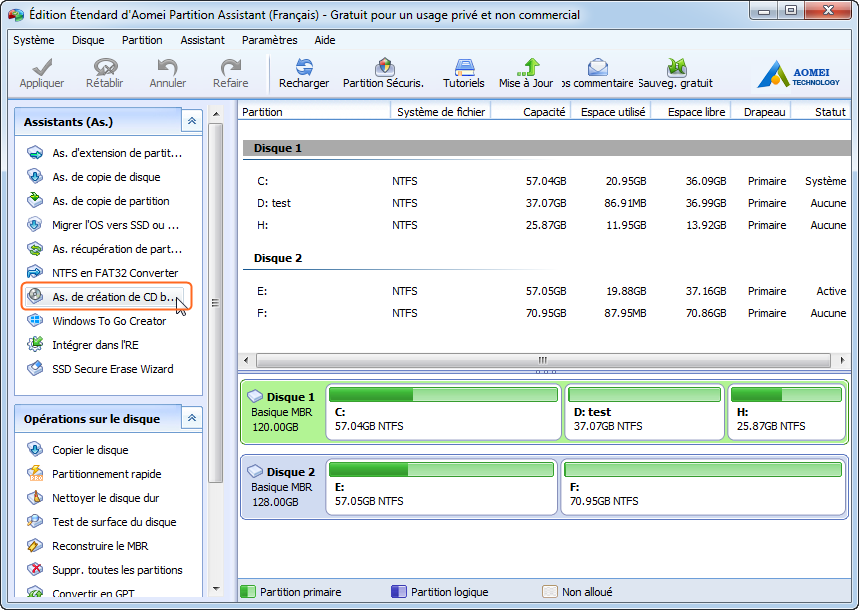Click the Mise à Jour update icon
The height and width of the screenshot is (610, 859).
pos(526,67)
